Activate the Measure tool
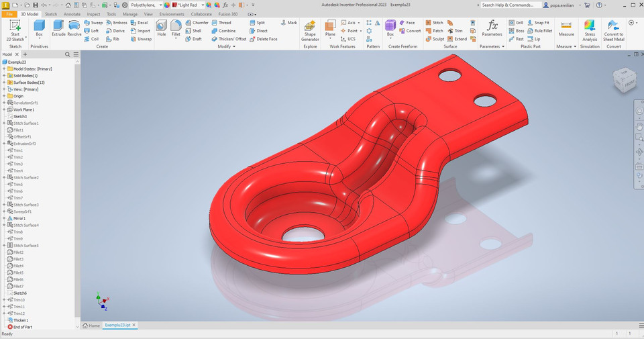The image size is (644, 339). coord(566,28)
